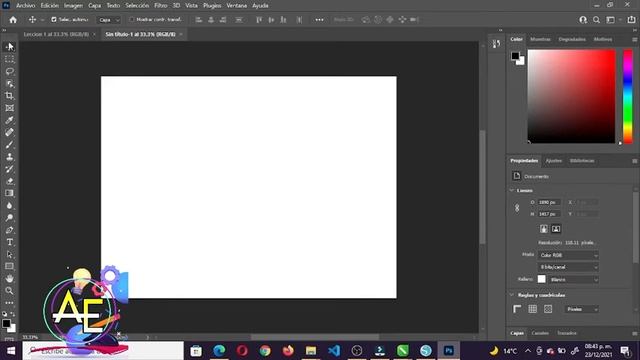Select the Zoom tool
This screenshot has width=640, height=360.
click(9, 291)
